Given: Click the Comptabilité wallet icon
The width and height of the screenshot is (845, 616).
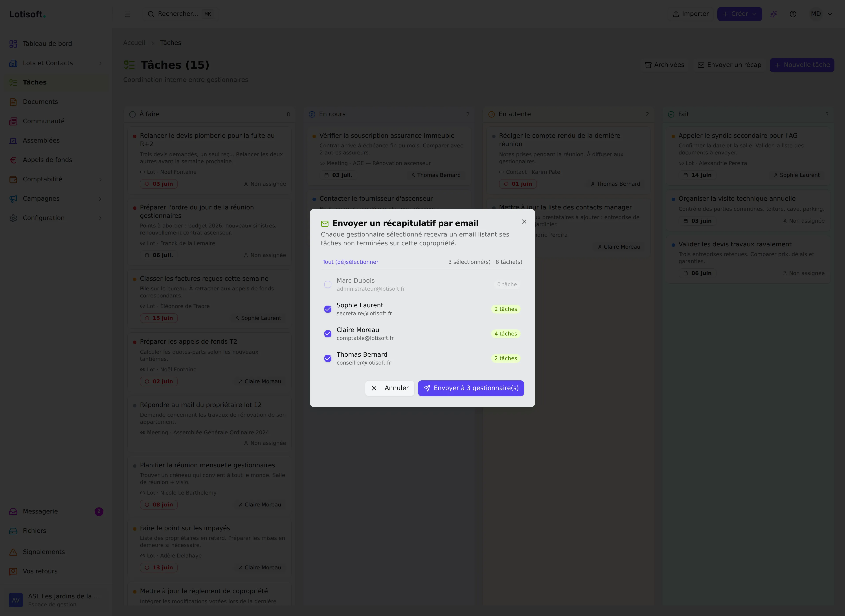Looking at the screenshot, I should tap(13, 179).
